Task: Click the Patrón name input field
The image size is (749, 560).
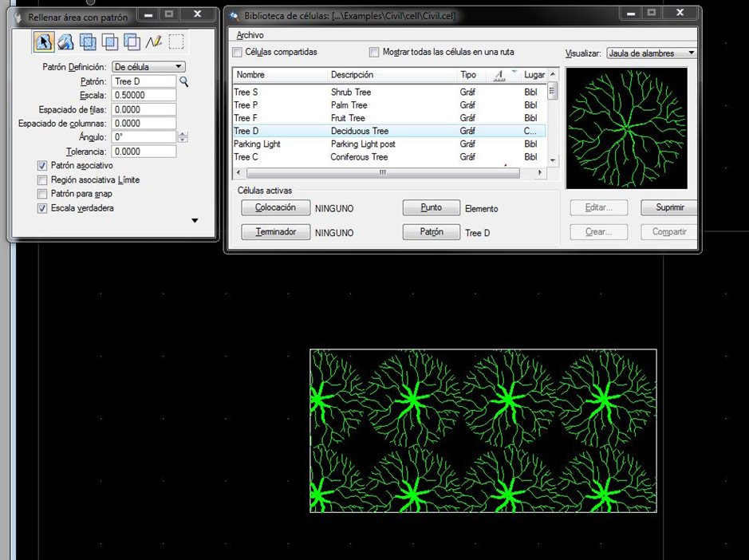Action: click(144, 81)
